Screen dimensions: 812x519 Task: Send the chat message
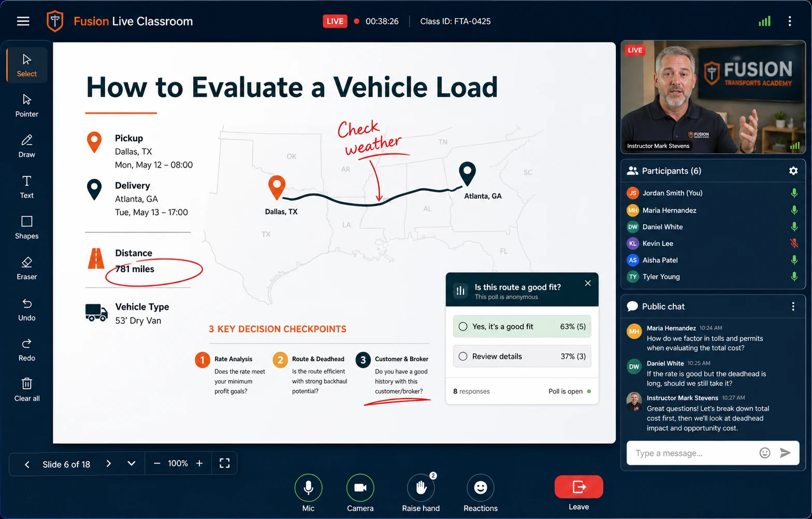785,453
